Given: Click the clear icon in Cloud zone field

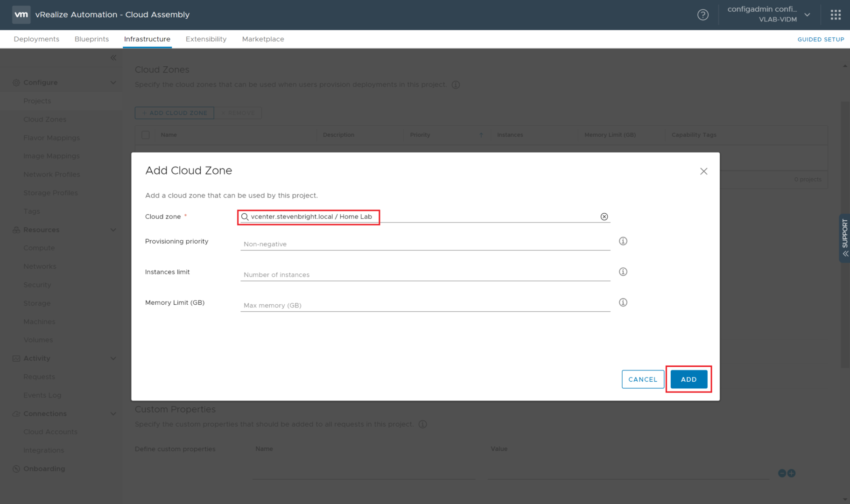Looking at the screenshot, I should (x=604, y=217).
